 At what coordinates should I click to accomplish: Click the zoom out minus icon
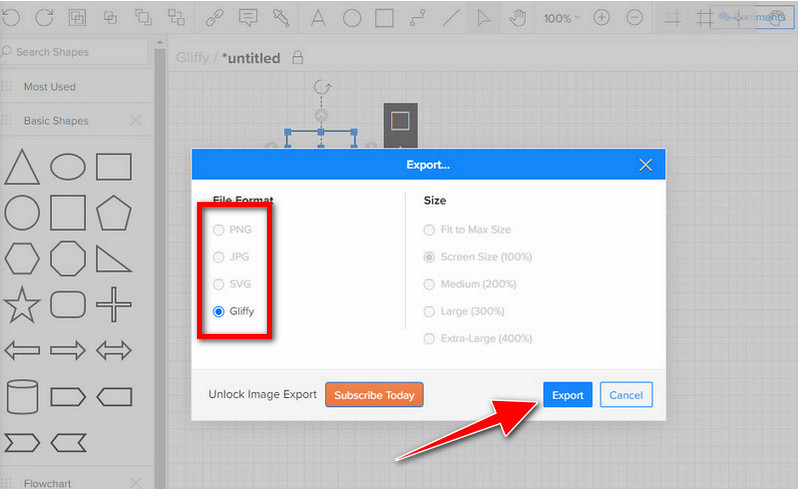[634, 18]
